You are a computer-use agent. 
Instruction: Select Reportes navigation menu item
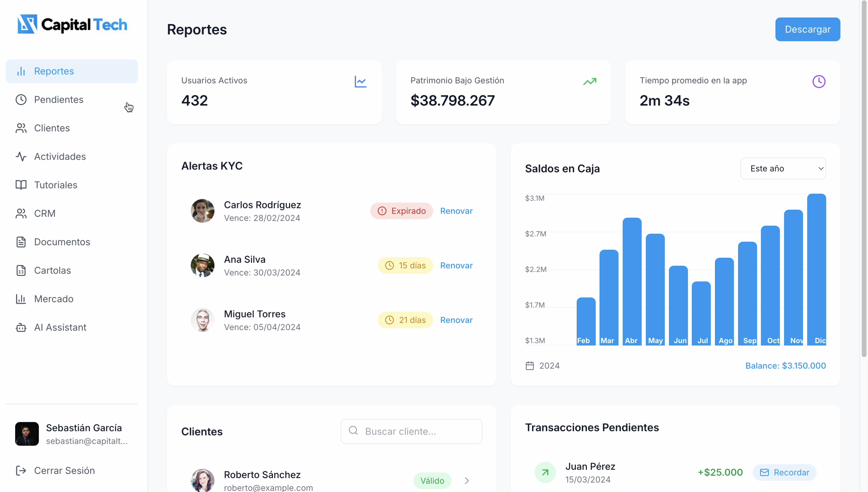[x=72, y=71]
